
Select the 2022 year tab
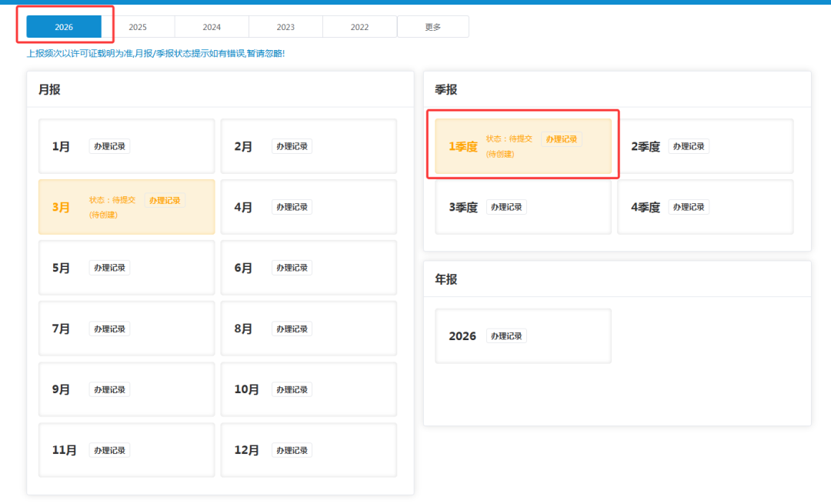pos(359,27)
